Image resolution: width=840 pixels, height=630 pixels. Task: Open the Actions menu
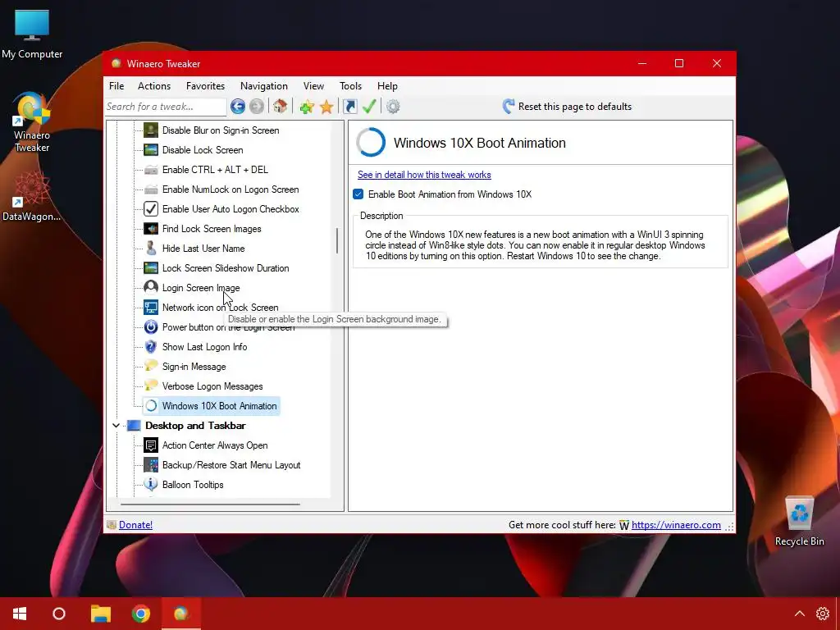click(154, 85)
